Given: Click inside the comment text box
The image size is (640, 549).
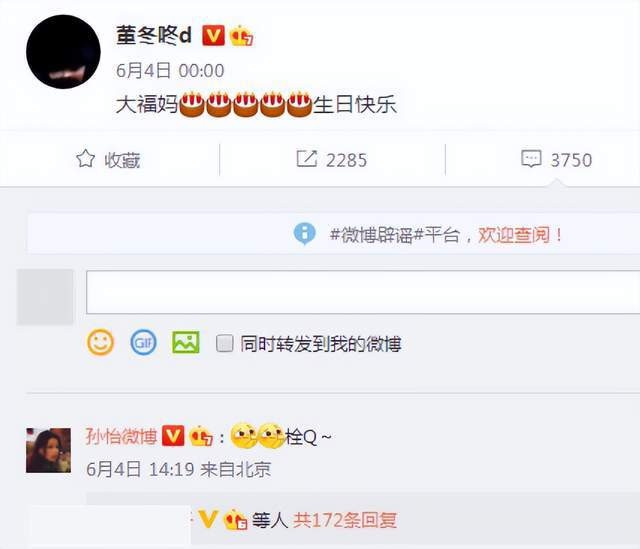Looking at the screenshot, I should [x=363, y=292].
